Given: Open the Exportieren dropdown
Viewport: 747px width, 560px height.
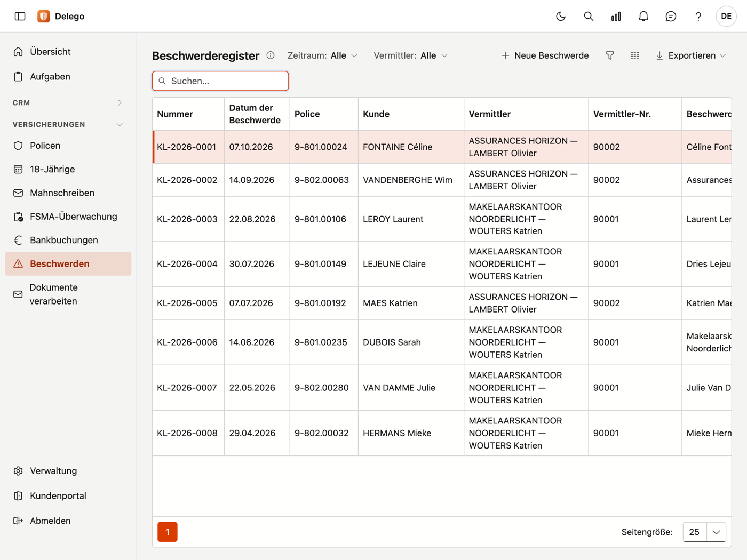Looking at the screenshot, I should tap(691, 55).
